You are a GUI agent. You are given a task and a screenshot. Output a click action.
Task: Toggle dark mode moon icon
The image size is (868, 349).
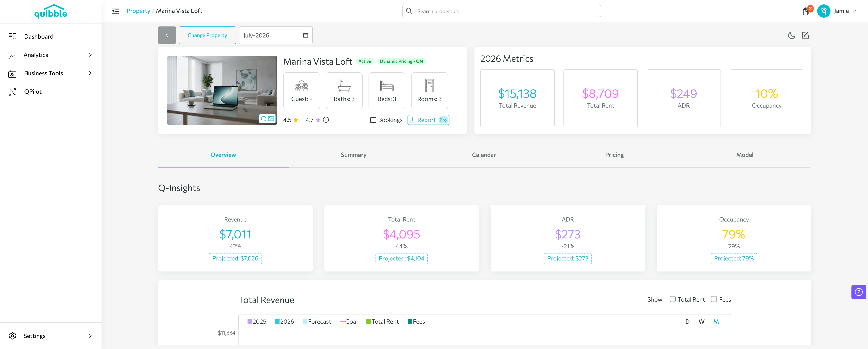coord(791,35)
